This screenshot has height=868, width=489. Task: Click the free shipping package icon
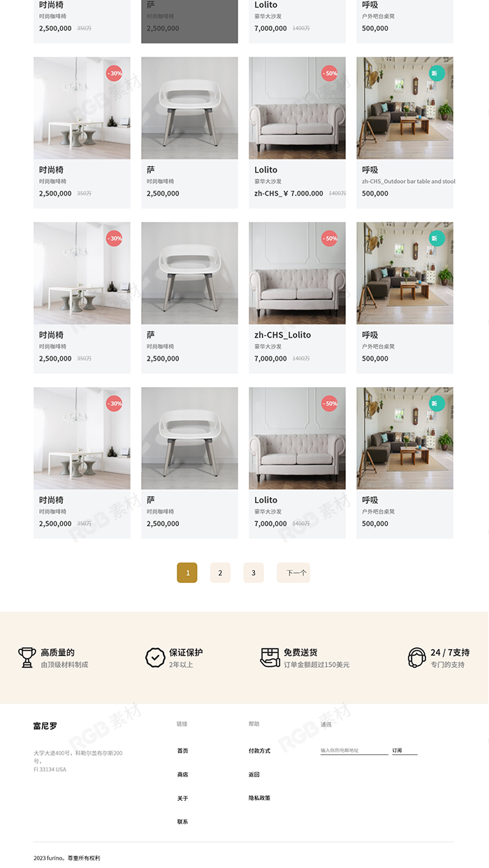click(270, 658)
